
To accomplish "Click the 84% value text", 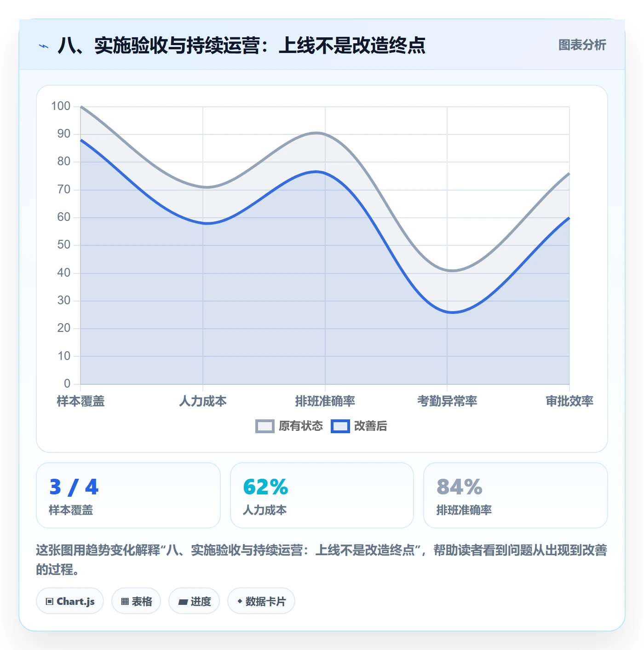I will pyautogui.click(x=460, y=487).
